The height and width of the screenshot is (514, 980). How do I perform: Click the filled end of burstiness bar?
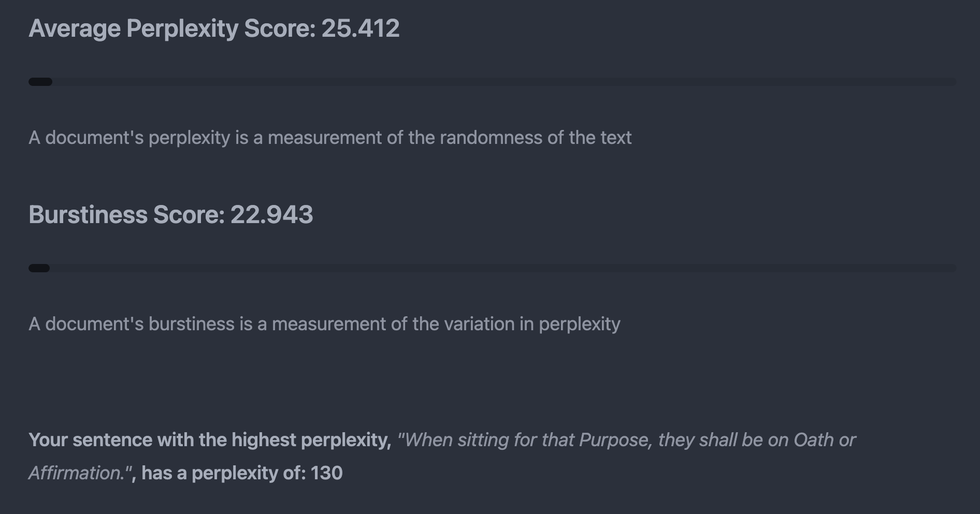coord(39,268)
